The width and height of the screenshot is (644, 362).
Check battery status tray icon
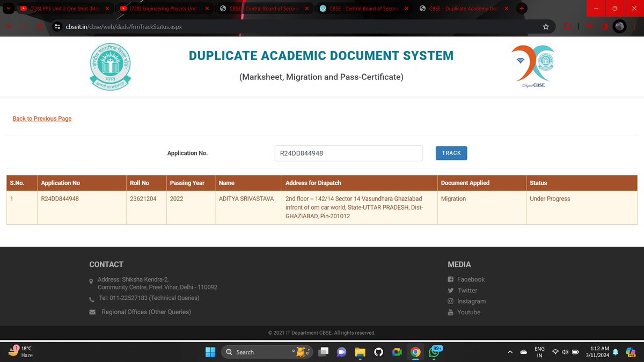point(575,352)
